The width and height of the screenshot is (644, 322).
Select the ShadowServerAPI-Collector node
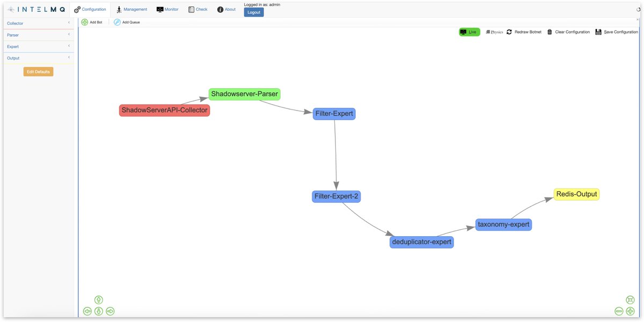tap(164, 110)
